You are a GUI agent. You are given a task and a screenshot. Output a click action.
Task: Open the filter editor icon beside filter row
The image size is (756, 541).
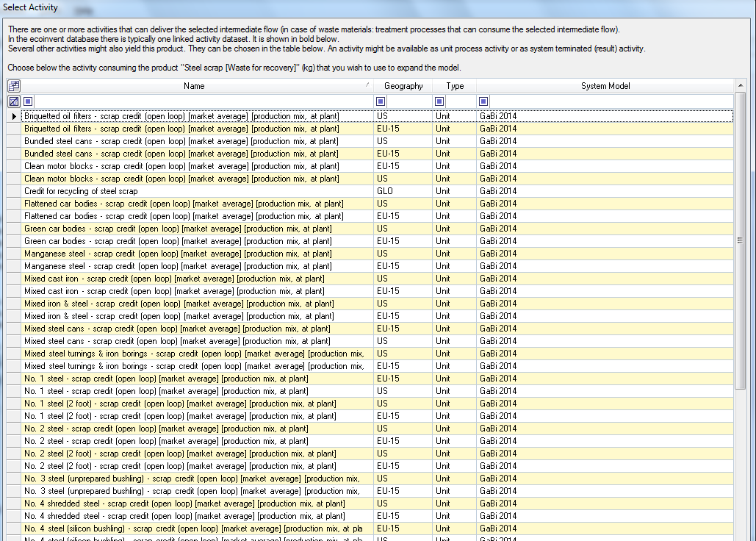14,101
